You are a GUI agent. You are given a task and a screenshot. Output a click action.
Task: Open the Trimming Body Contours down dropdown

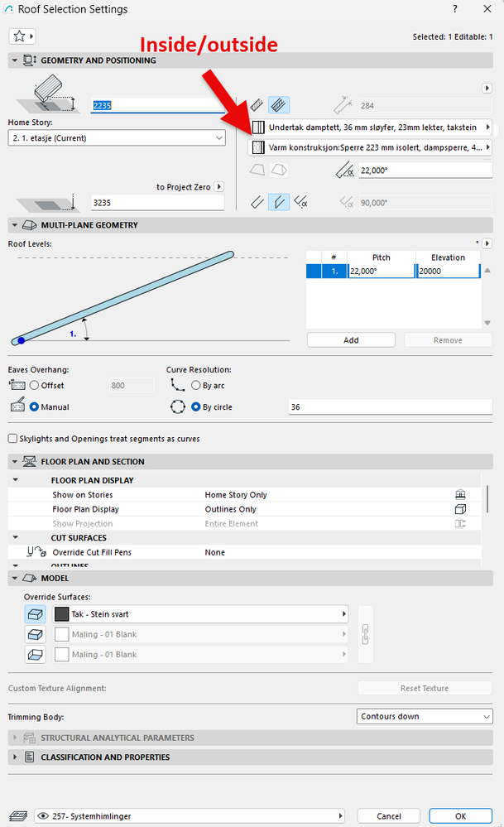pyautogui.click(x=425, y=716)
